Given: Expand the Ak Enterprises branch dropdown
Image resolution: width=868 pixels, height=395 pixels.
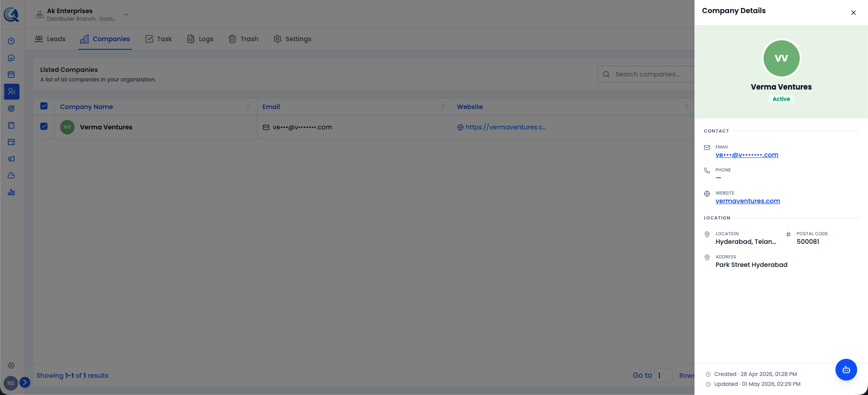Looking at the screenshot, I should click(126, 14).
